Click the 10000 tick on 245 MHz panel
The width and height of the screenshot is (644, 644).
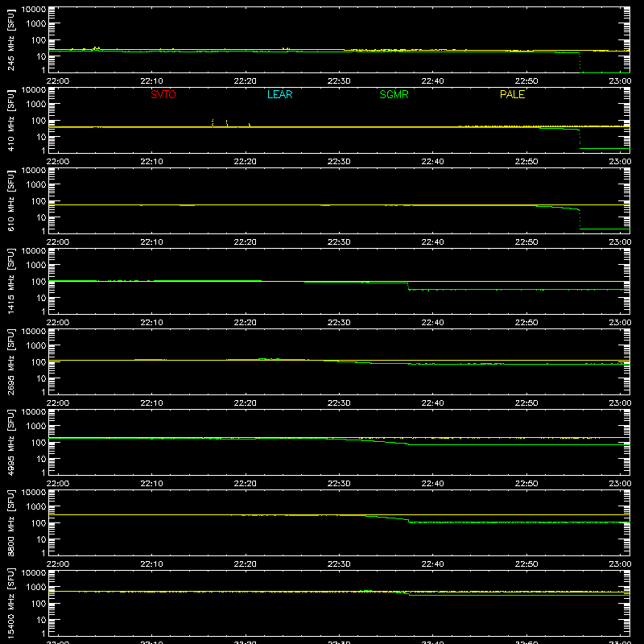34,10
